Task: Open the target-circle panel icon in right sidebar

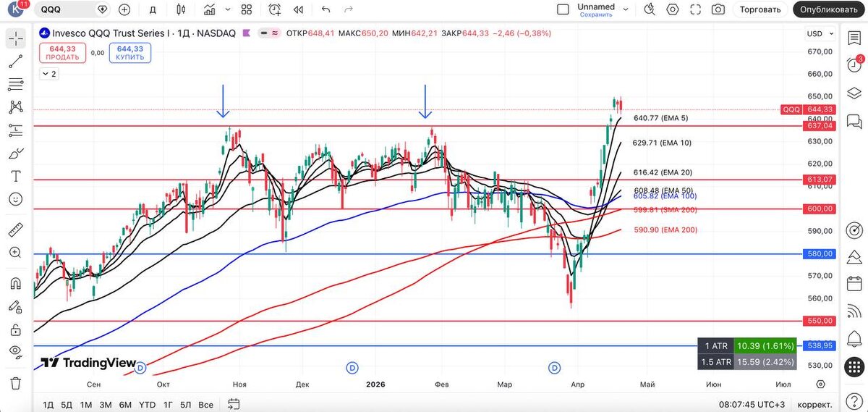Action: [854, 230]
